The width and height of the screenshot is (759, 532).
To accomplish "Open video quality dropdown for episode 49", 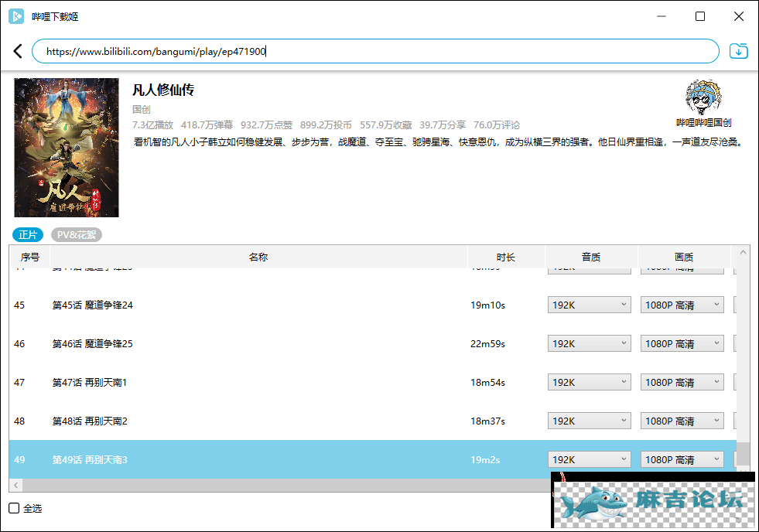I will click(x=682, y=459).
